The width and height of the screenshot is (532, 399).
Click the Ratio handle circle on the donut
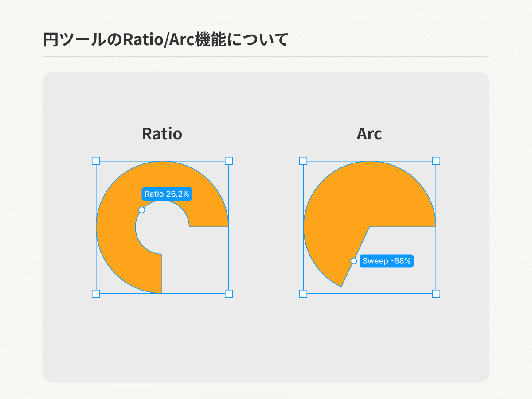click(141, 210)
